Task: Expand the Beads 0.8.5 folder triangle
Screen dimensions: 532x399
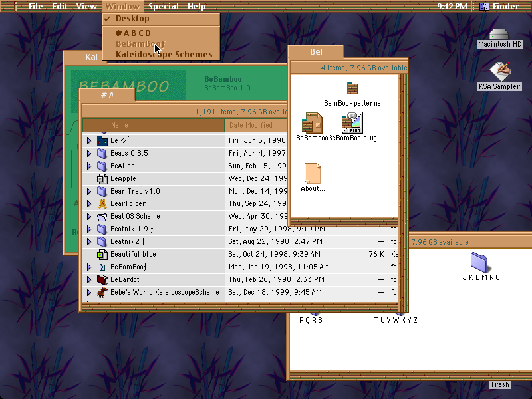Action: (89, 153)
